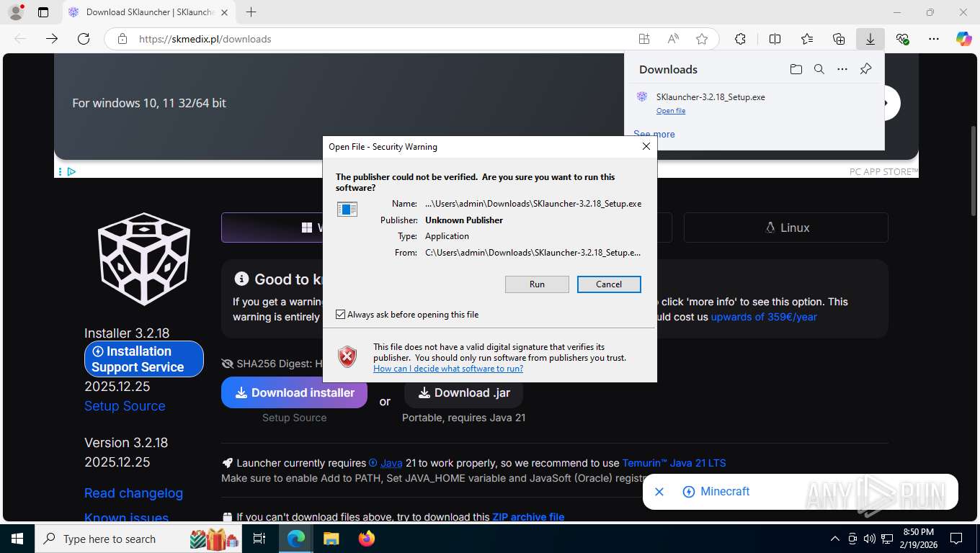980x553 pixels.
Task: Open Task View on taskbar
Action: point(259,539)
